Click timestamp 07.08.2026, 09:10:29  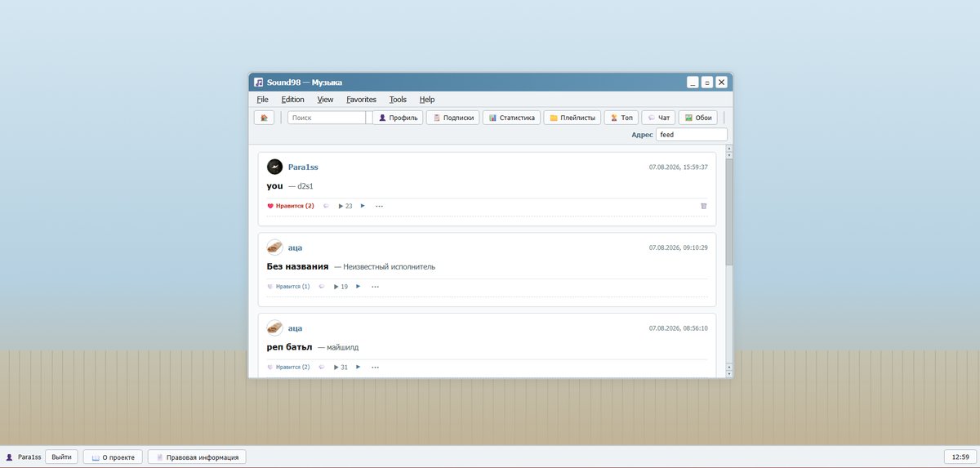678,247
